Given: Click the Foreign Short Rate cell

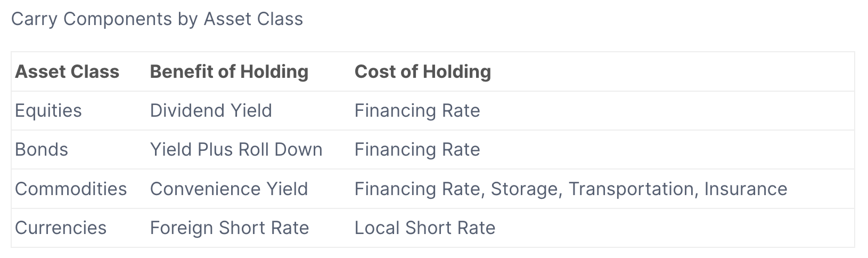Looking at the screenshot, I should pyautogui.click(x=230, y=228).
